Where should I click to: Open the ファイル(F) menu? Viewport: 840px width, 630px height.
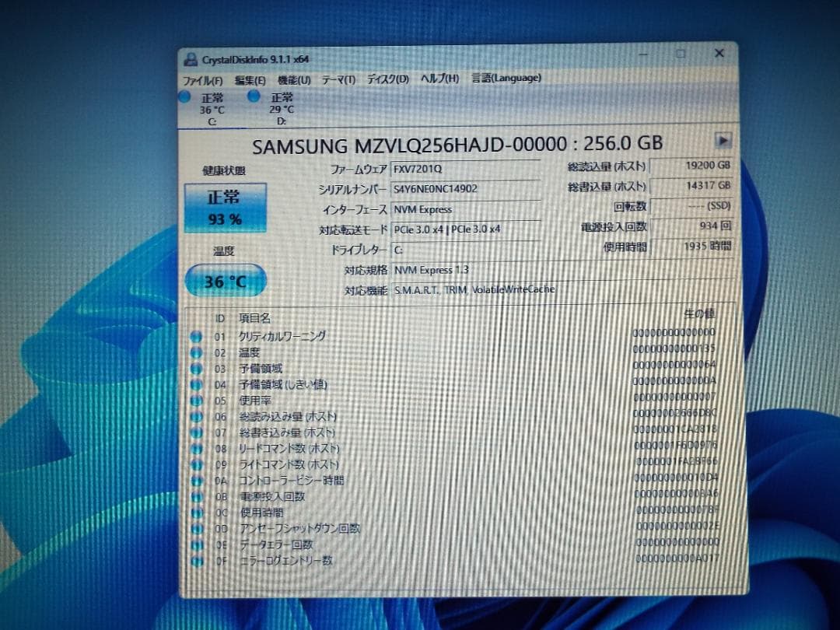[x=204, y=79]
